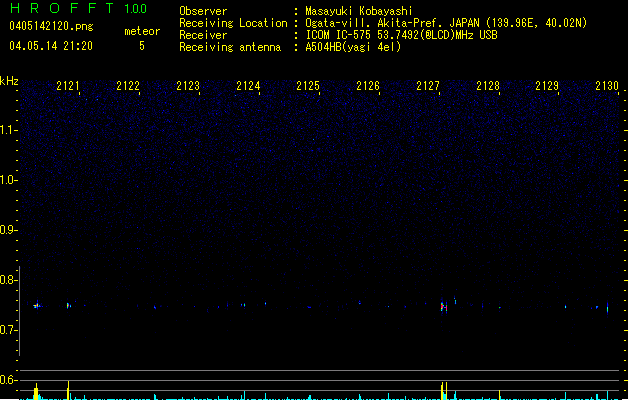This screenshot has height=400, width=629.
Task: Click the 2125 time marker
Action: (x=308, y=86)
